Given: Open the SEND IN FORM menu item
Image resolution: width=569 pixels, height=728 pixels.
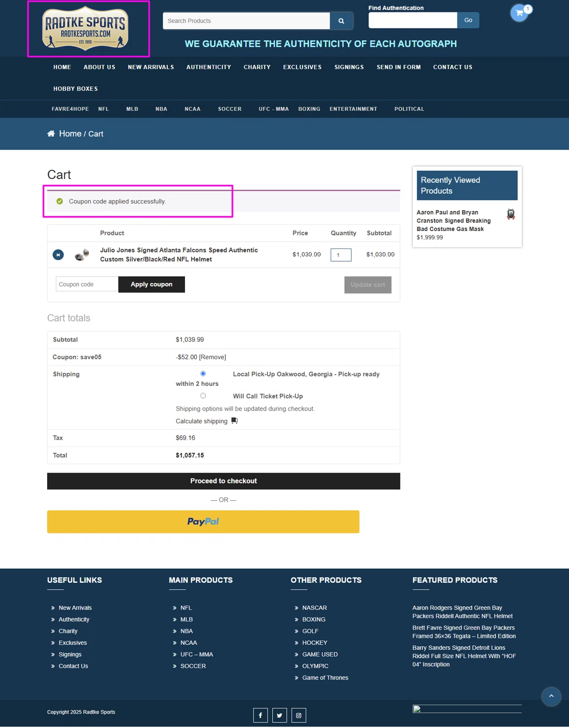Looking at the screenshot, I should (399, 67).
